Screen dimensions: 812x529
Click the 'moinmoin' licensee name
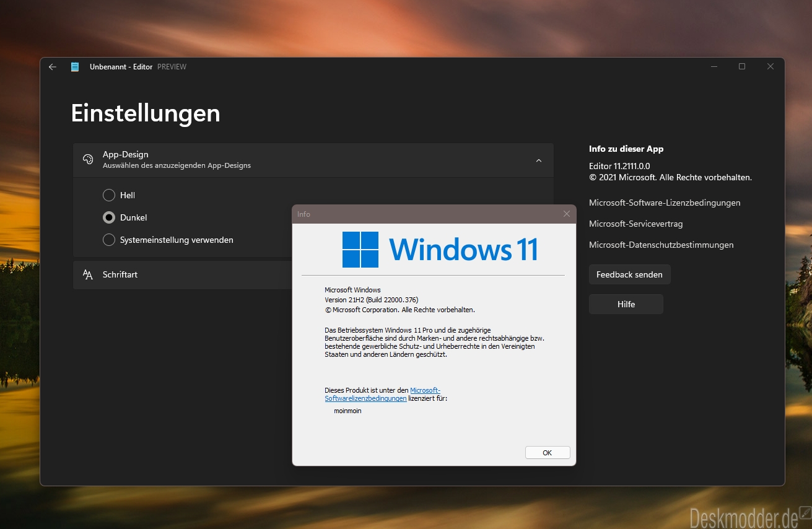[347, 411]
